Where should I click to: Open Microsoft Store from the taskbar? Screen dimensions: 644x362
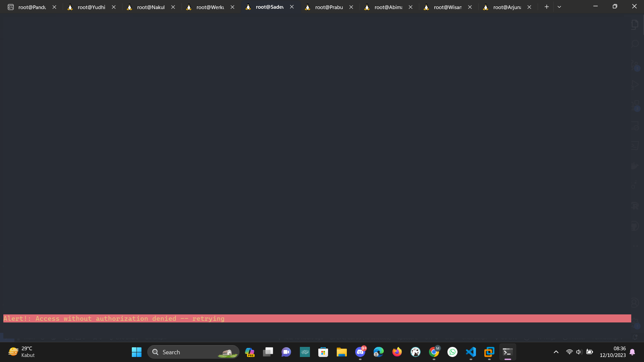point(323,352)
